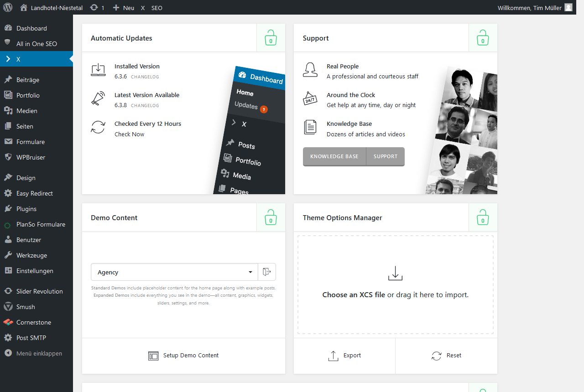Click the WordPress logo in admin bar
This screenshot has width=584, height=392.
[x=8, y=8]
